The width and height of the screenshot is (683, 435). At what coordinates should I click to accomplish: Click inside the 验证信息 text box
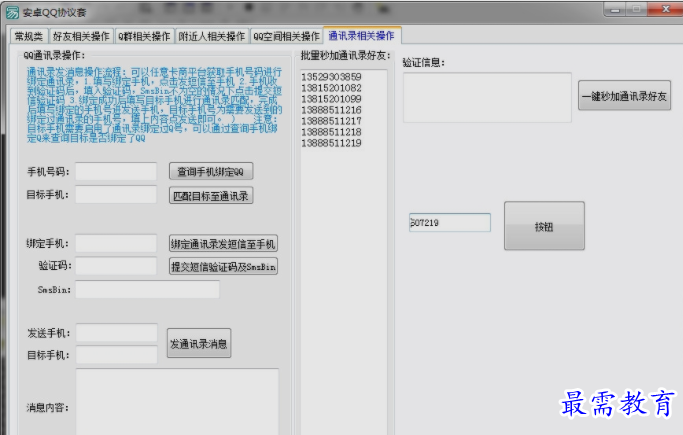(x=487, y=97)
